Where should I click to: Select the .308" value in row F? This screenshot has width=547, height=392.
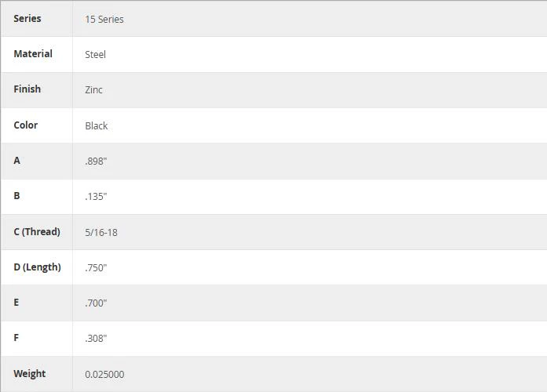pos(96,339)
